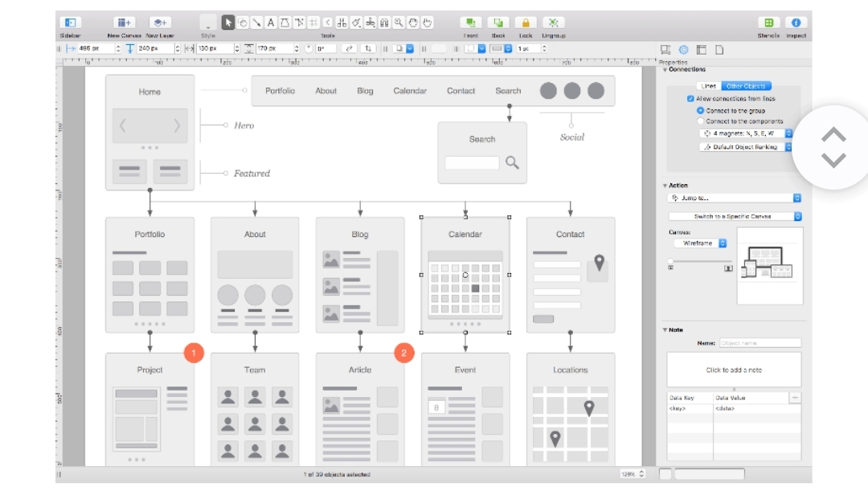868x499 pixels.
Task: Select the Text tool in Tools
Action: 271,22
